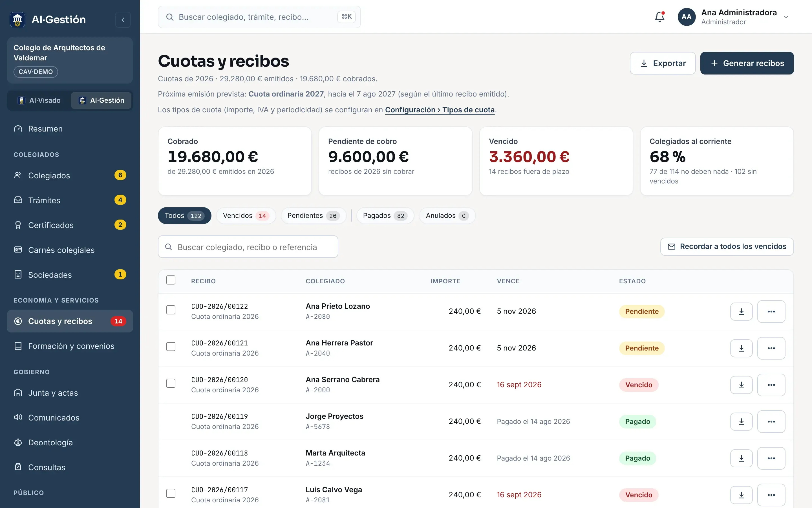The image size is (812, 508).
Task: Open Deontología in the sidebar
Action: tap(70, 443)
